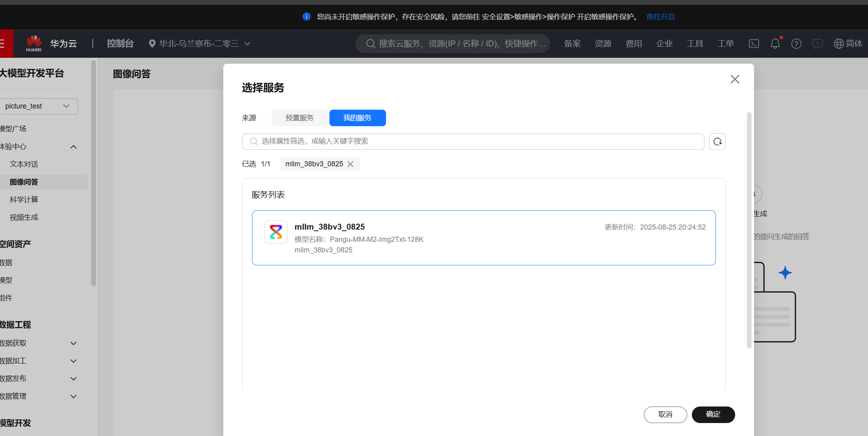The image size is (868, 436).
Task: Open the notification bell icon
Action: click(x=775, y=44)
